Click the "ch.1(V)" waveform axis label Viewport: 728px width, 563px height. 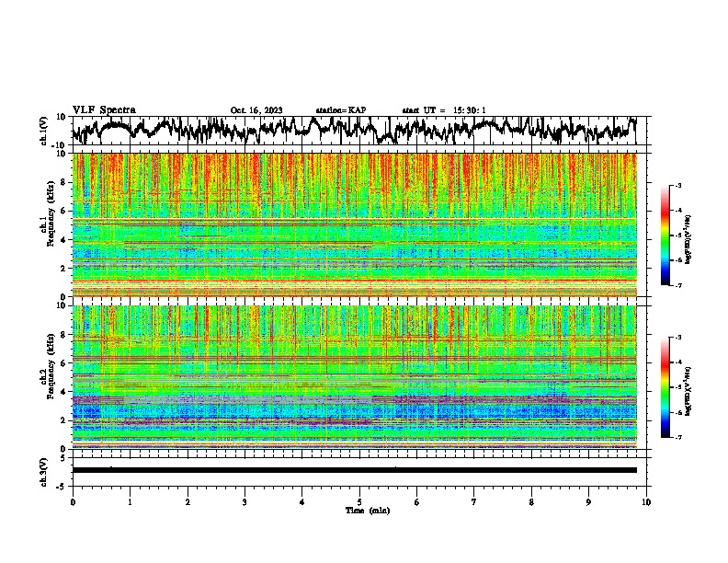pyautogui.click(x=44, y=131)
